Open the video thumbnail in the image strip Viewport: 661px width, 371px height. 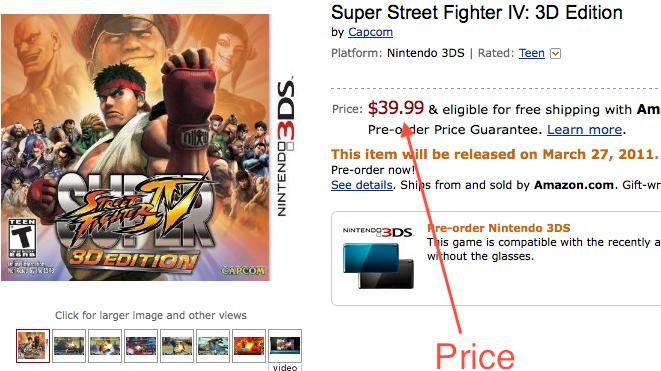click(285, 346)
